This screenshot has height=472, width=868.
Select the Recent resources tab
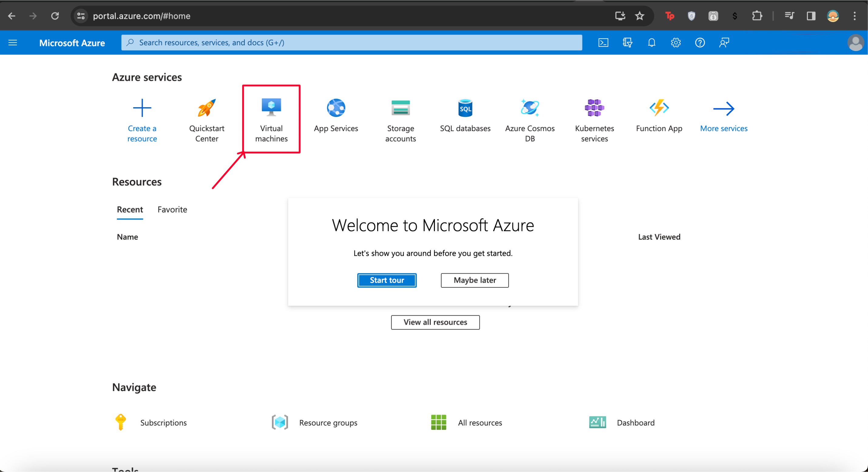pos(130,209)
